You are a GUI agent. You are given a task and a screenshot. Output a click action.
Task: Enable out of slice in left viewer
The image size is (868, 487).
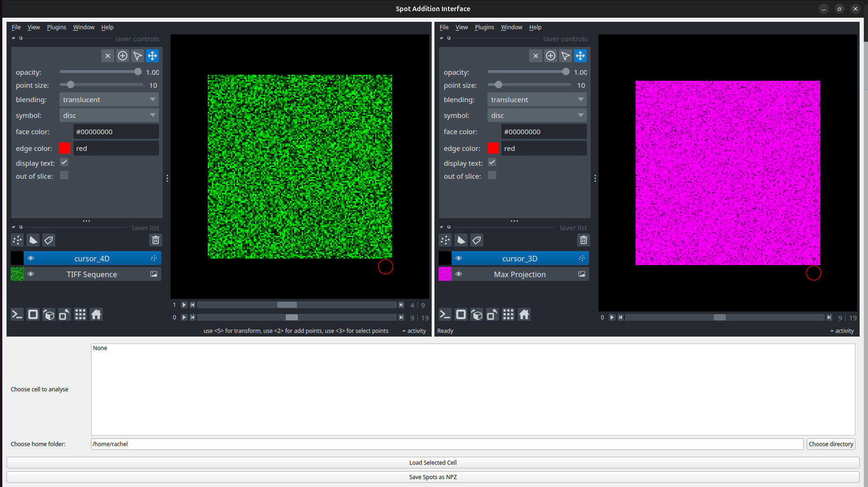coord(64,175)
